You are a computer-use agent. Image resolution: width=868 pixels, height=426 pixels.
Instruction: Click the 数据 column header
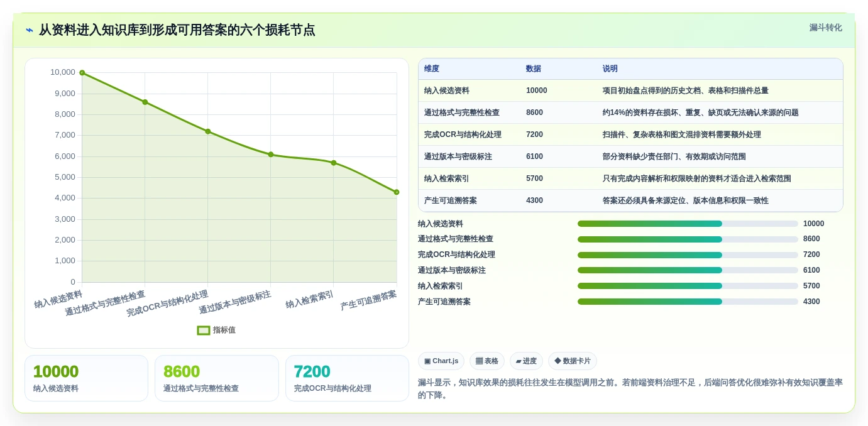point(534,69)
